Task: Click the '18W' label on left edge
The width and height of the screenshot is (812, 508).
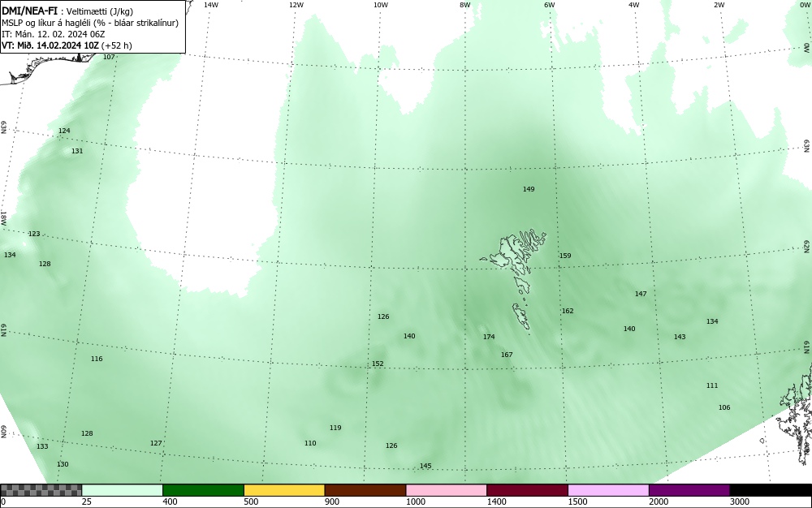Action: 3,217
